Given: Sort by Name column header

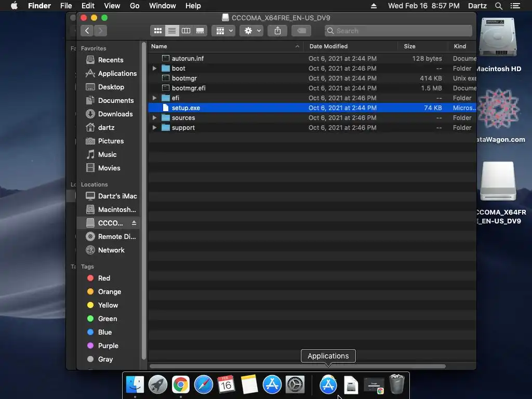Looking at the screenshot, I should [x=225, y=46].
